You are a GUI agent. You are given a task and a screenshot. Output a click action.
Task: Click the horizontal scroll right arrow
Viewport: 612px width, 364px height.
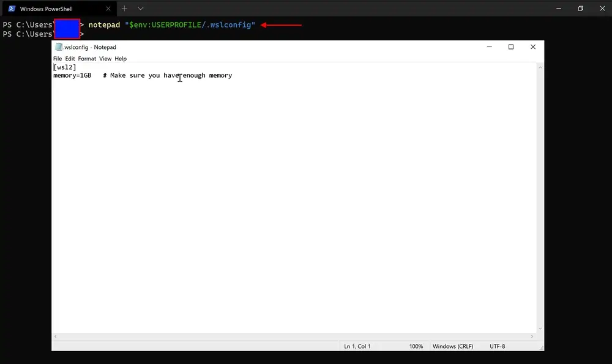[532, 336]
